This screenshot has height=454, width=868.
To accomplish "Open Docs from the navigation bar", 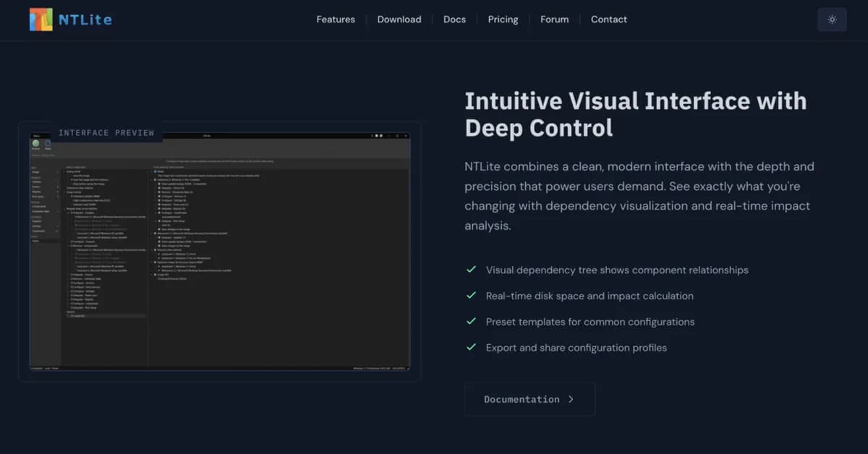I will tap(454, 20).
